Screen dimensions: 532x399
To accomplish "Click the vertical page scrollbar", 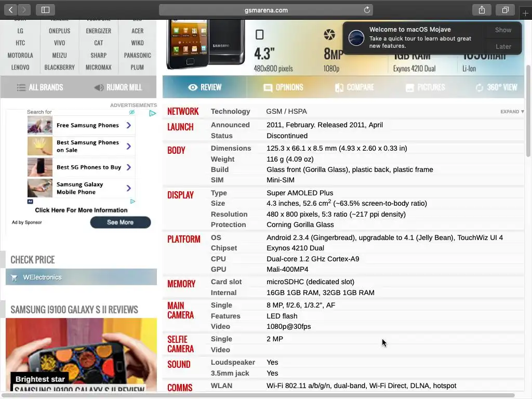I will (528, 110).
